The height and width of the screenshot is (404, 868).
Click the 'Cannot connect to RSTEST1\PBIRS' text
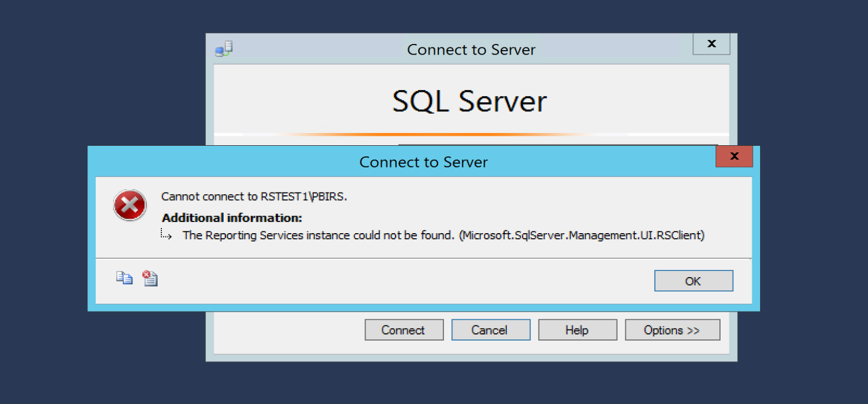click(254, 196)
